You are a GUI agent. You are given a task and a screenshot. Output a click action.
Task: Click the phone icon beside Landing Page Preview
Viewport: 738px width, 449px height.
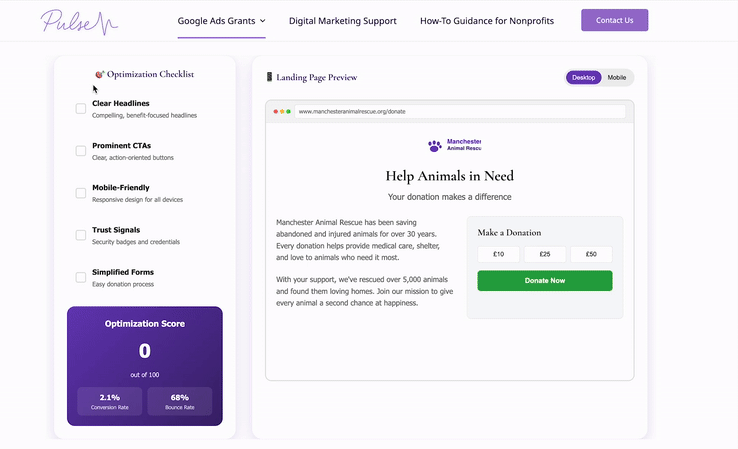click(269, 77)
